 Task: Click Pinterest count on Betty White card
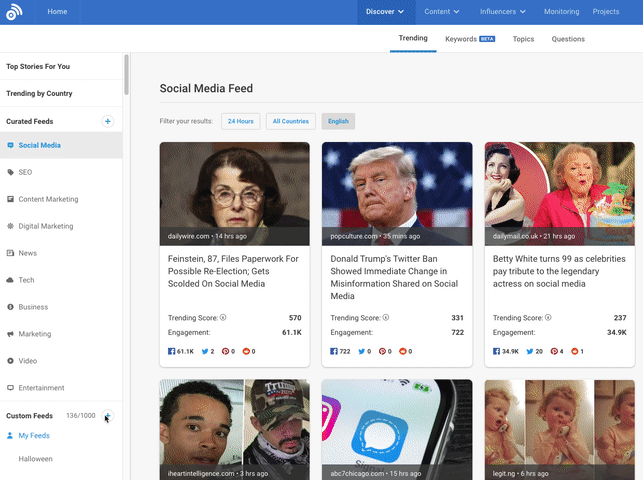(556, 351)
